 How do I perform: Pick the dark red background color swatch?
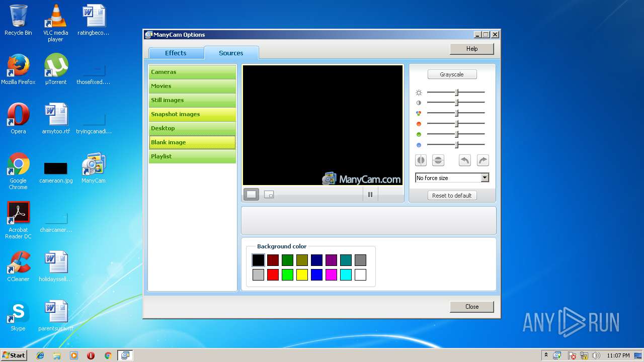pyautogui.click(x=273, y=260)
